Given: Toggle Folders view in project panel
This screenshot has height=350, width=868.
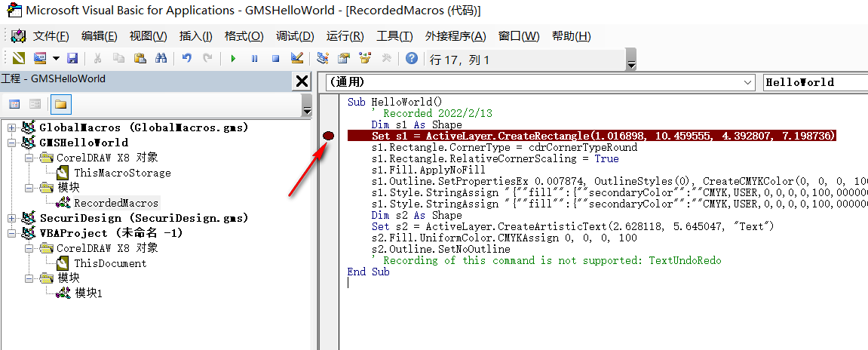Looking at the screenshot, I should [x=60, y=104].
